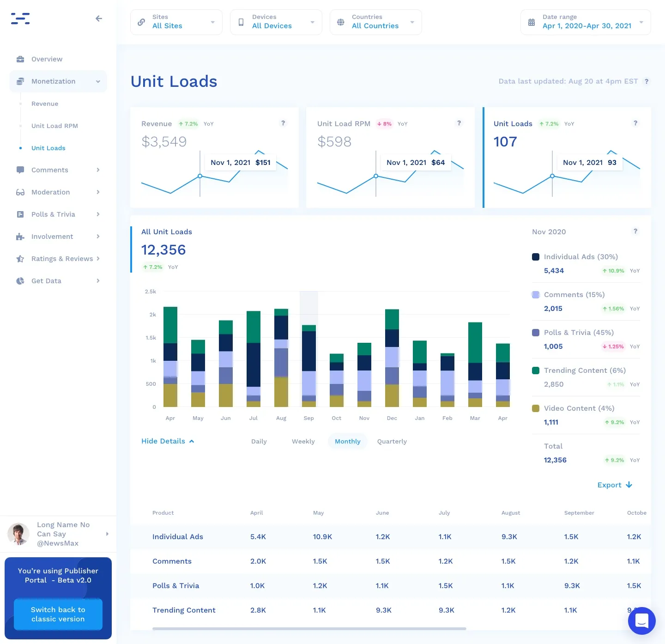This screenshot has width=665, height=644.
Task: Click the Moderation glasses icon
Action: click(x=20, y=192)
